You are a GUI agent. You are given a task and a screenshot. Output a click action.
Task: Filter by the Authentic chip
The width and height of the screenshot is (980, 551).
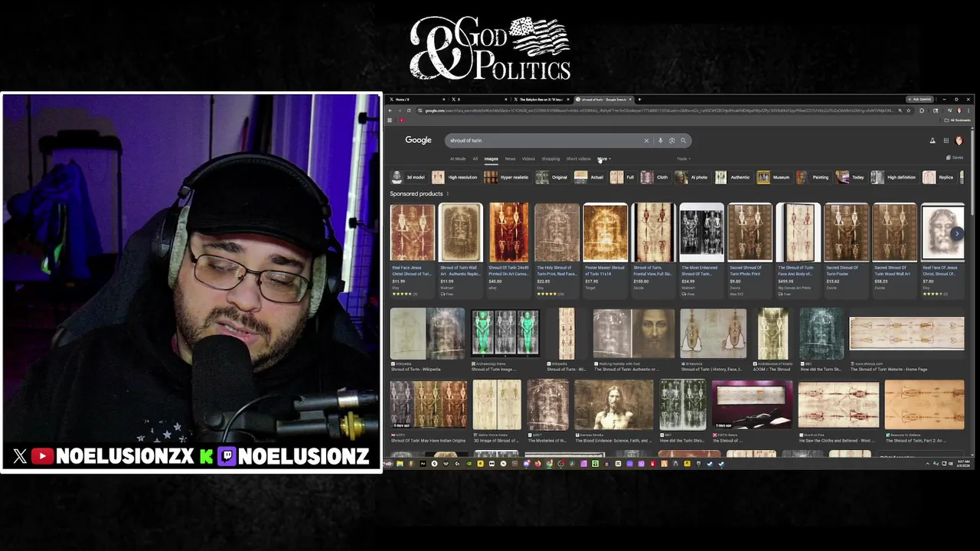[733, 178]
